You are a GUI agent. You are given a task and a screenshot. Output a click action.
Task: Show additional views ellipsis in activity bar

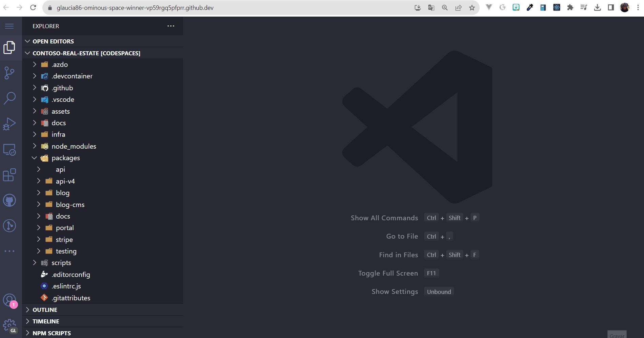[9, 251]
